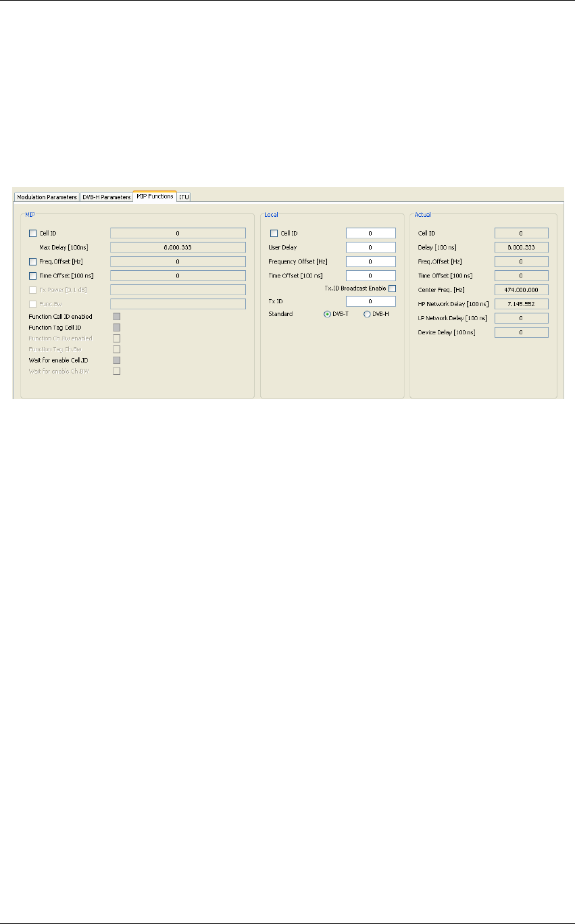Viewport: 575px width, 924px height.
Task: Click the MIP Cell ID value field
Action: (178, 233)
